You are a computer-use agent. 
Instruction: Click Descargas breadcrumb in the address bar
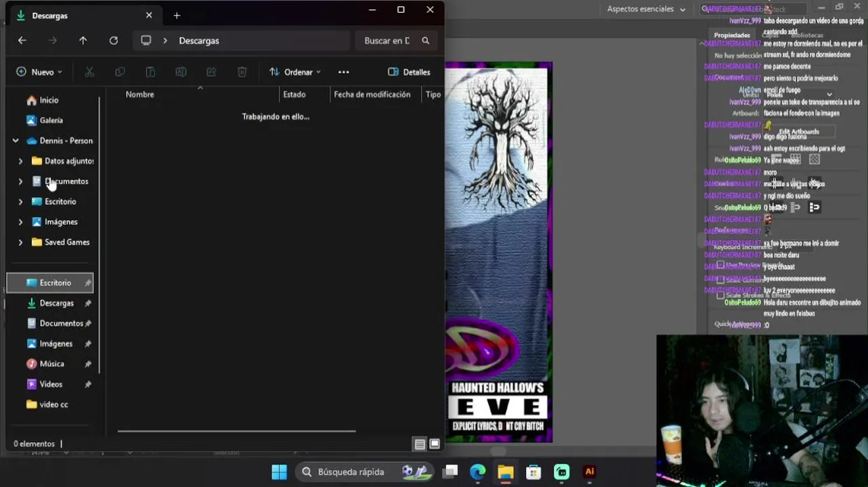[199, 41]
